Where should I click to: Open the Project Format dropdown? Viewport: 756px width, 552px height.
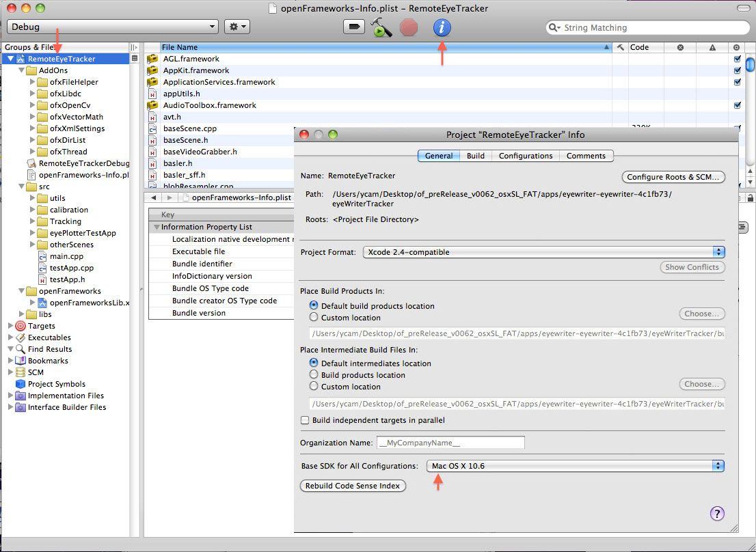point(544,252)
